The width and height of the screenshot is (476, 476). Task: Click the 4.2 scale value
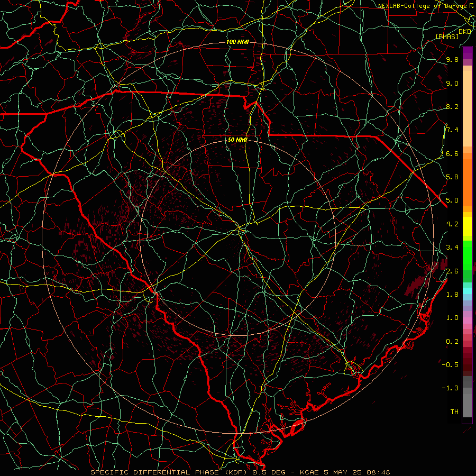tap(452, 224)
